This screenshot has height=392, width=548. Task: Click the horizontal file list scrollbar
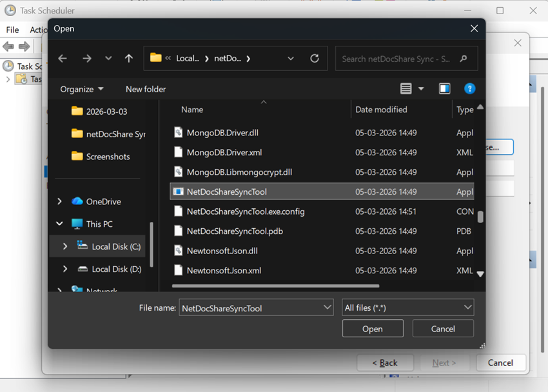275,286
